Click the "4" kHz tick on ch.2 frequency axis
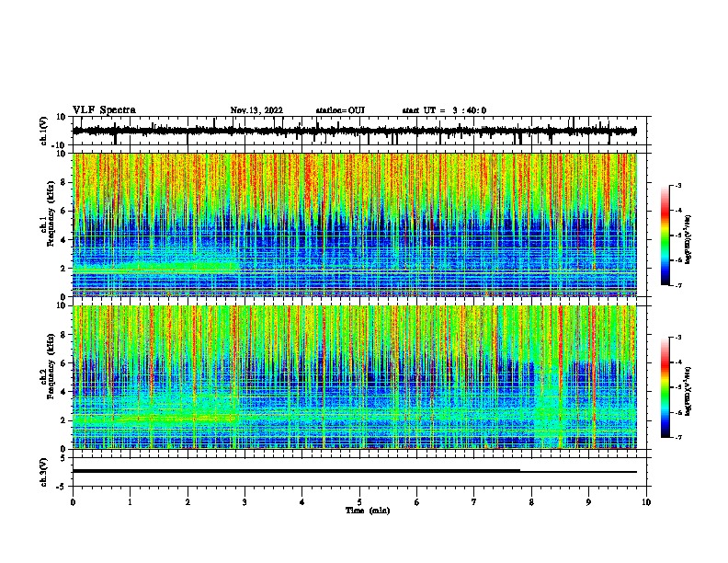The height and width of the screenshot is (563, 728). [x=63, y=392]
